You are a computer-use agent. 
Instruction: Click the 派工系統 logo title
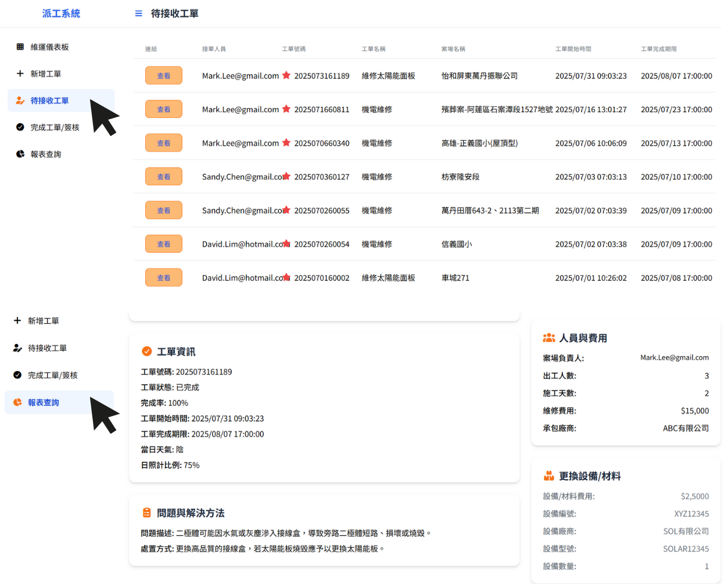(61, 13)
